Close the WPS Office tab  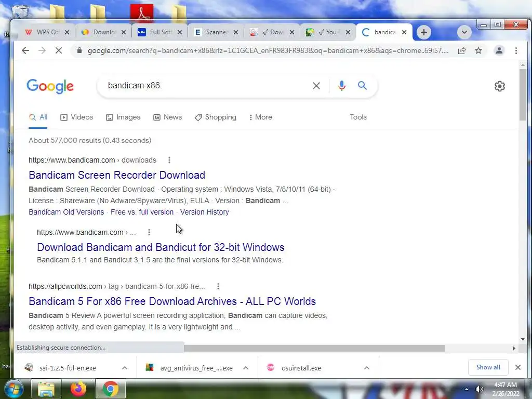[x=67, y=32]
